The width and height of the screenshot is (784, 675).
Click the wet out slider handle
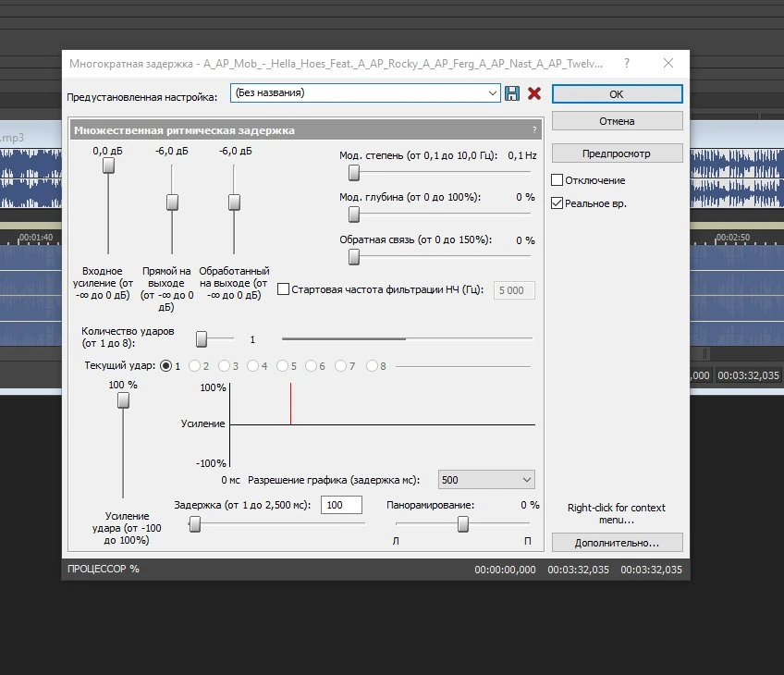coord(234,202)
